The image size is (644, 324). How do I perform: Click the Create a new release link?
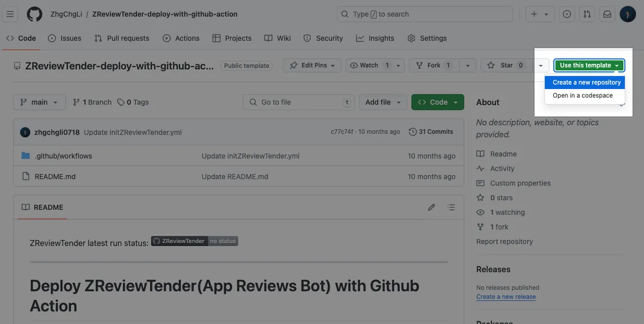tap(506, 296)
